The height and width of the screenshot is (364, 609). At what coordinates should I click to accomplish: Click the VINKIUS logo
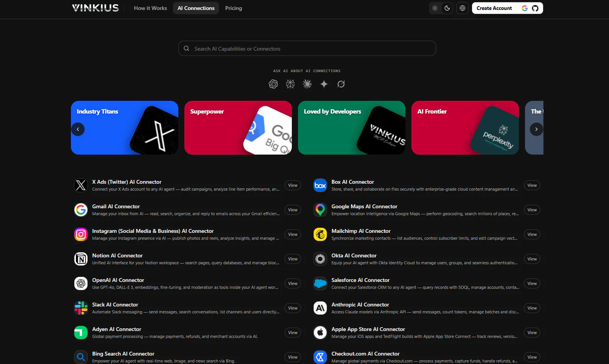pos(95,8)
